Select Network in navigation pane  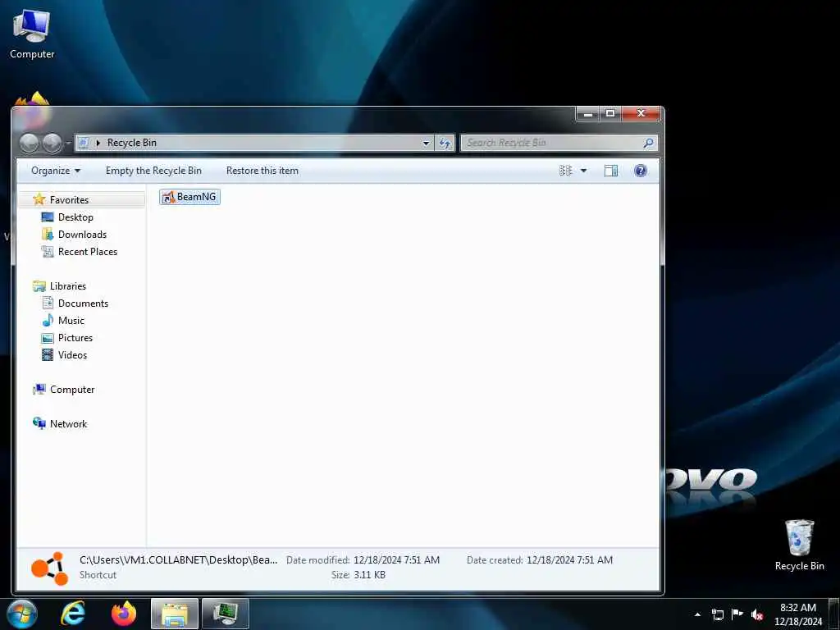[68, 424]
